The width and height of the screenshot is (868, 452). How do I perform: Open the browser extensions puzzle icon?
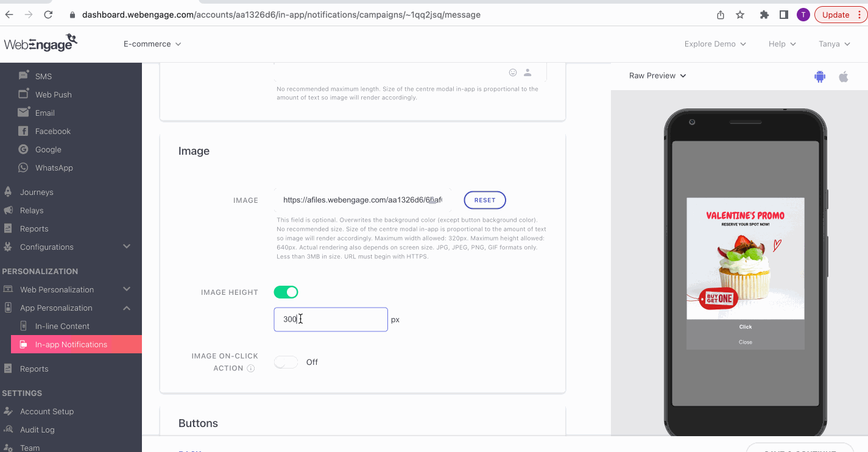764,15
